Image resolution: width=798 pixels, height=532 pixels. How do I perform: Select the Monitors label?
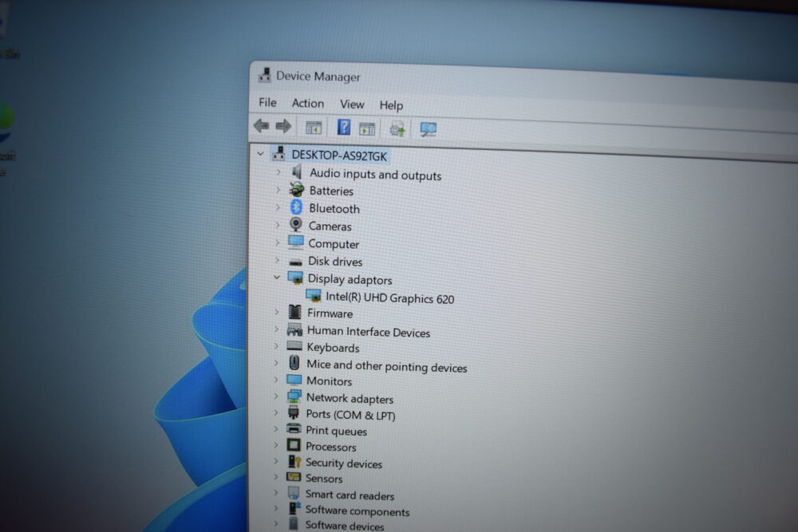coord(330,381)
